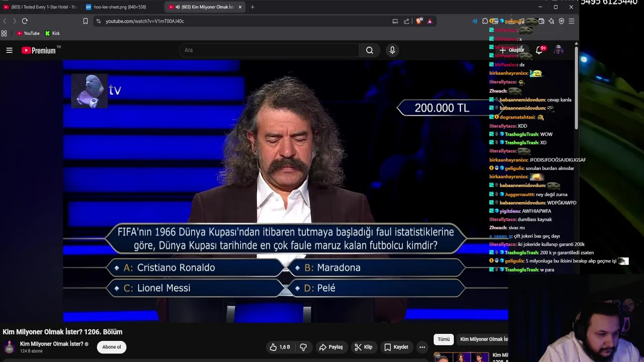Click chat message 'soruları burdan almıslar'
This screenshot has width=644, height=362.
click(x=550, y=168)
